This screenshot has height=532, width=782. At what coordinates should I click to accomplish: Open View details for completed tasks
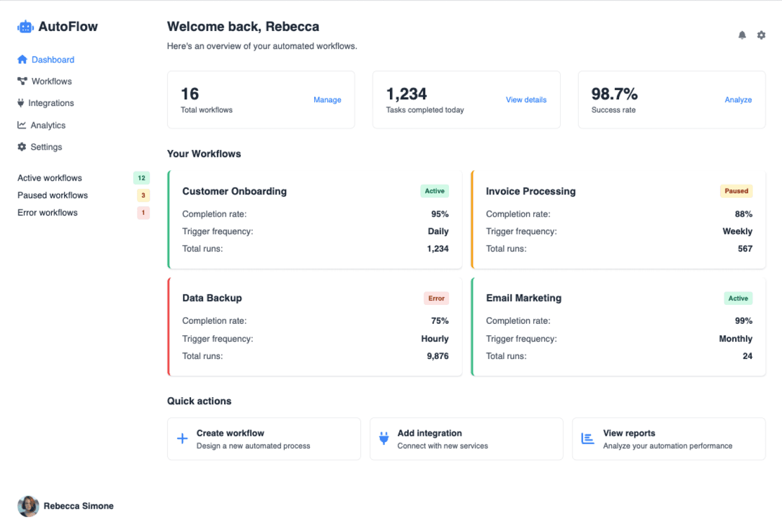(x=526, y=99)
